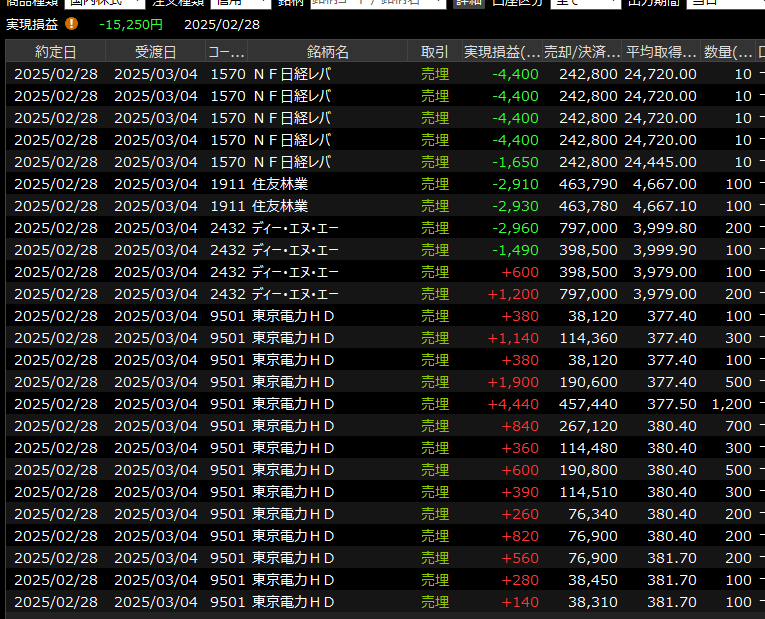Click the 銘柄名 column header
This screenshot has height=619, width=765.
328,51
